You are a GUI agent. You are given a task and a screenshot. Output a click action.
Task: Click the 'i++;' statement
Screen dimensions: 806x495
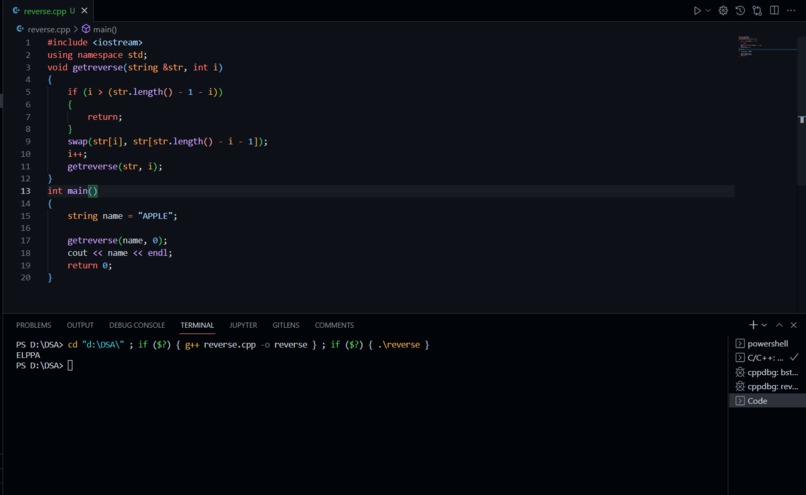tap(77, 154)
